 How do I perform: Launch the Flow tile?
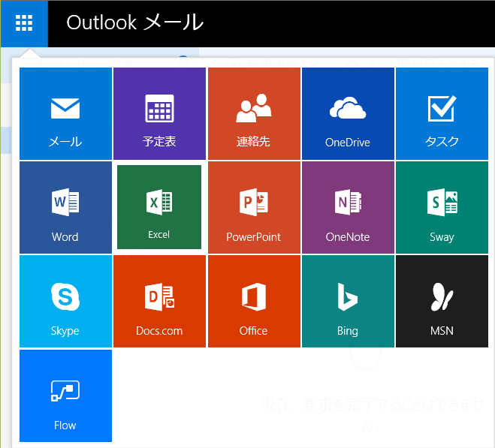coord(65,395)
